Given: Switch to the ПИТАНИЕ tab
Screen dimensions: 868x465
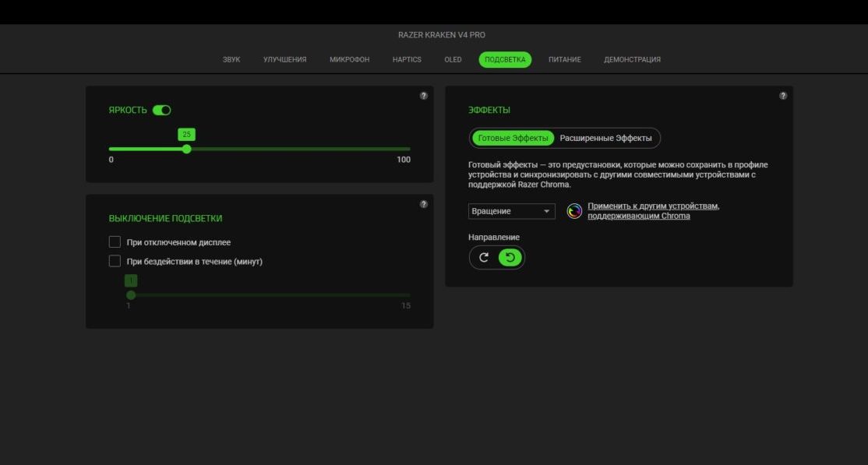Looking at the screenshot, I should [565, 60].
